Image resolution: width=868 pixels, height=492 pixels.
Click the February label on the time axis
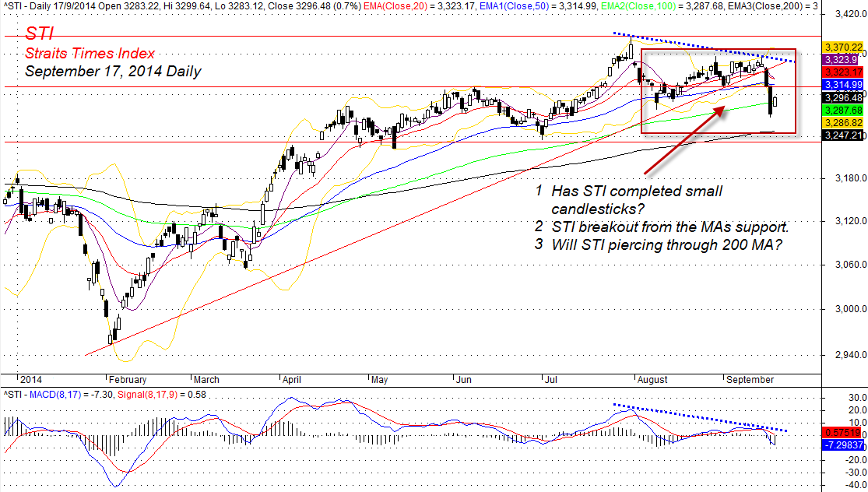[x=128, y=380]
